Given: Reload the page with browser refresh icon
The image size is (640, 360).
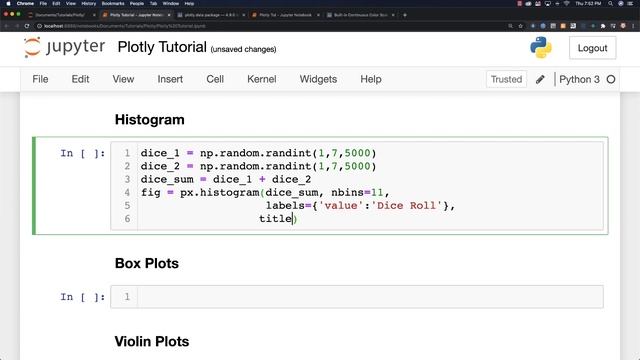Looking at the screenshot, I should (27, 26).
